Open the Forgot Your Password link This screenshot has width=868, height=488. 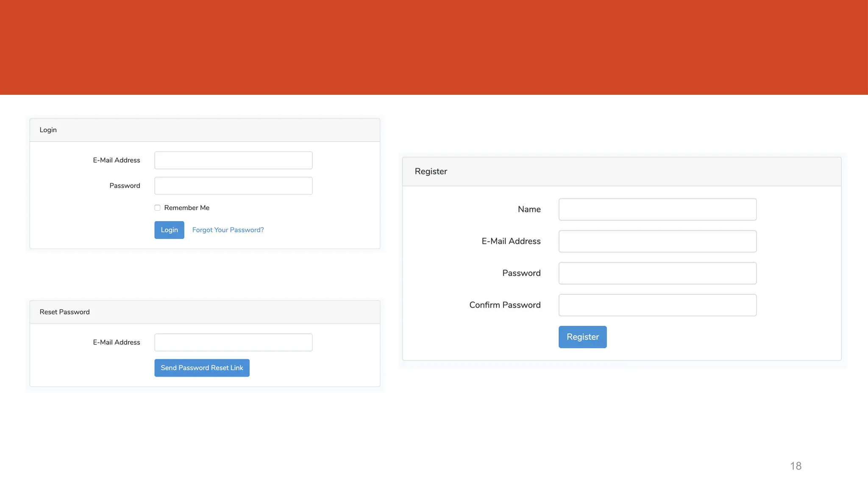tap(228, 230)
